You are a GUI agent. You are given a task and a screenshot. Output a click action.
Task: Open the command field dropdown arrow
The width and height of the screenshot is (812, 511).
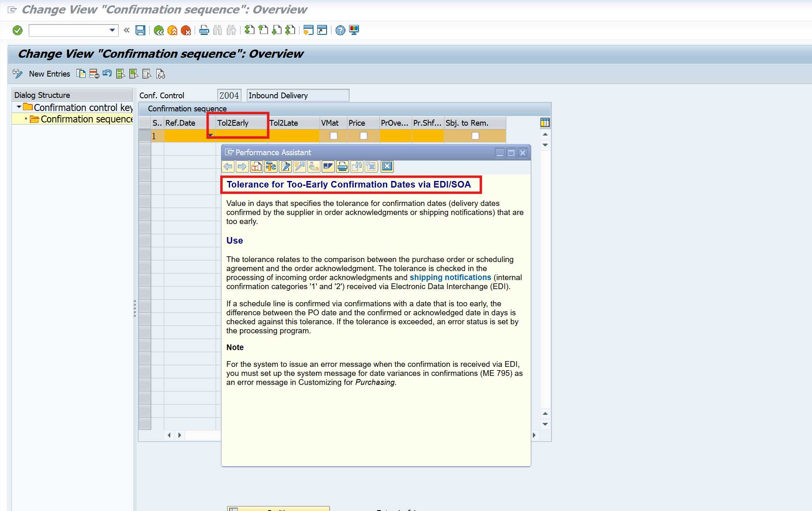pos(112,30)
